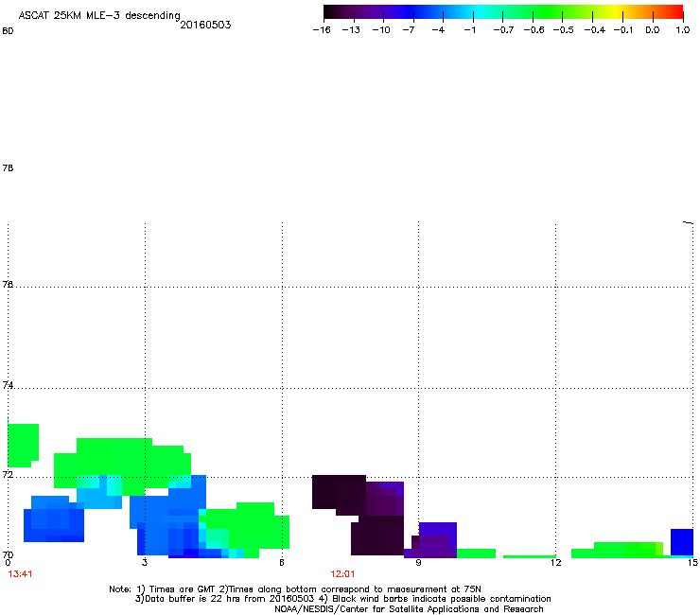This screenshot has width=700, height=615.
Task: Click the -4 color scale label
Action: tap(438, 30)
